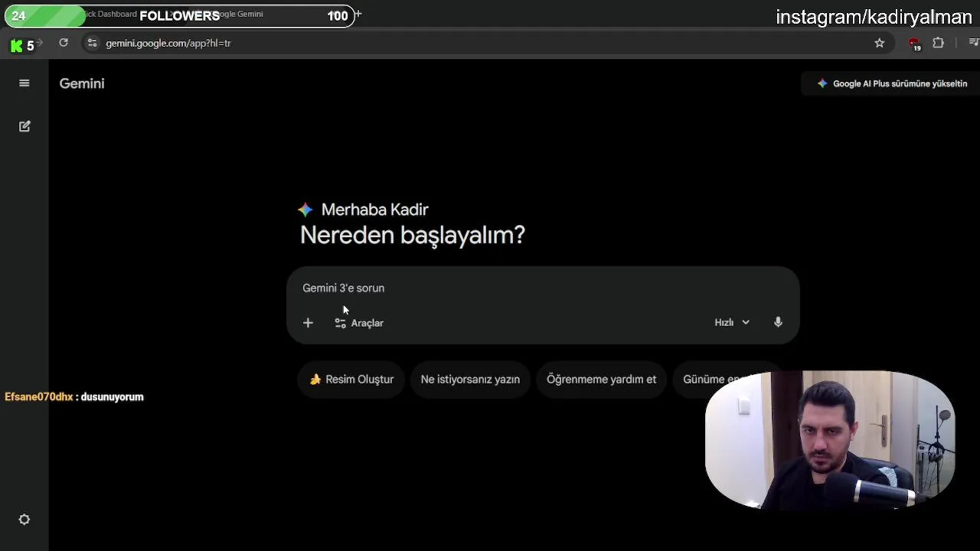Select the Ne istiyorsanız yazın chip
Screen dimensions: 980x551
(470, 380)
